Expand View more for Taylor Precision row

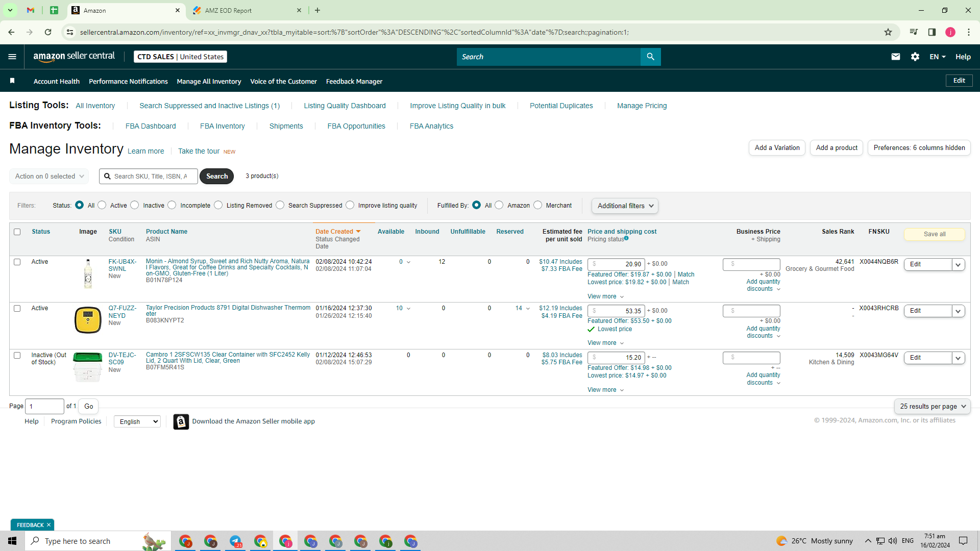tap(605, 343)
